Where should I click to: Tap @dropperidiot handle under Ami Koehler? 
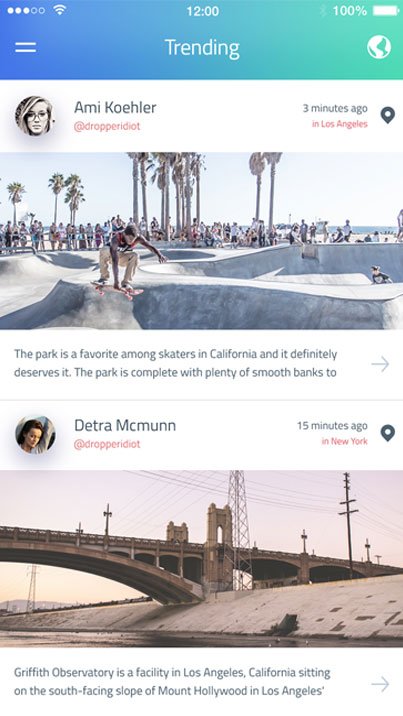coord(107,126)
